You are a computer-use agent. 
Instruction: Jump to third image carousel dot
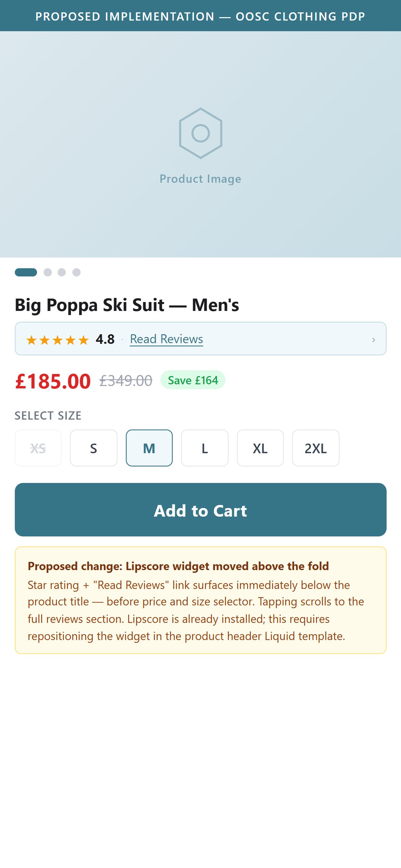click(62, 272)
